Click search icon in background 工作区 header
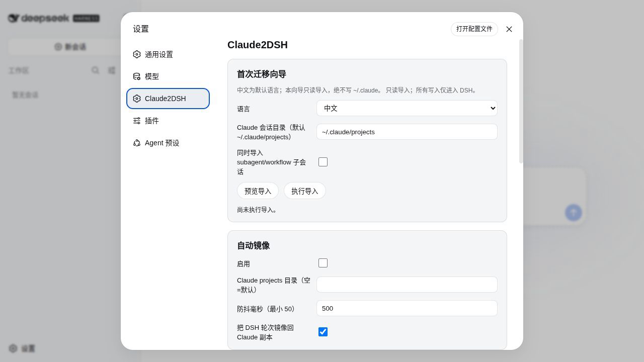This screenshot has width=644, height=362. point(95,70)
